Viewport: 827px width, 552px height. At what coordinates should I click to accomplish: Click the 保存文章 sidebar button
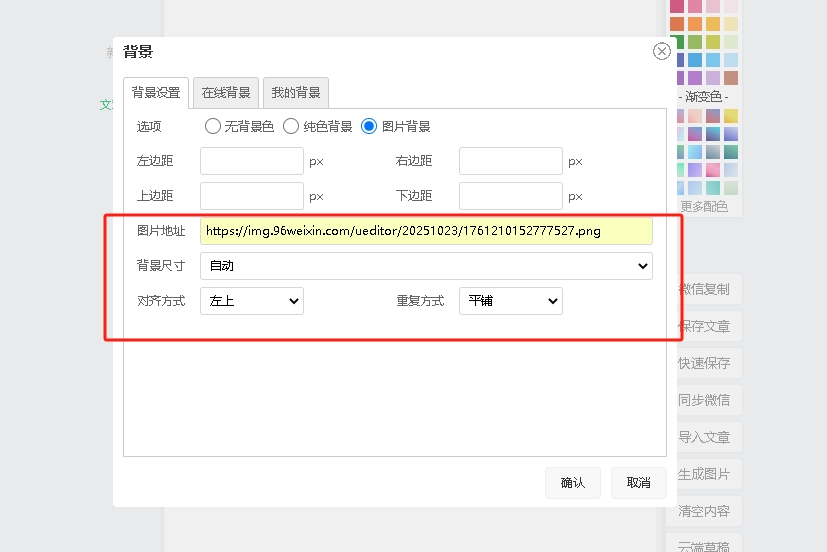(x=704, y=326)
